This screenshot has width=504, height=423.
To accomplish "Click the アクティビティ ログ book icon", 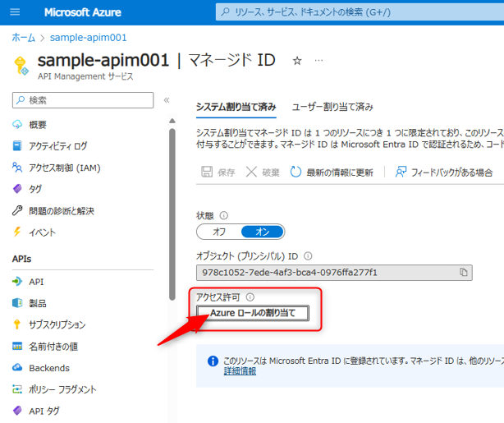I will pyautogui.click(x=17, y=145).
